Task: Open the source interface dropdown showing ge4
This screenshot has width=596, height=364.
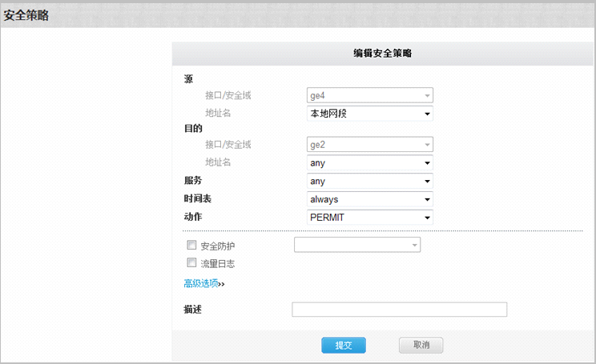Action: [369, 95]
